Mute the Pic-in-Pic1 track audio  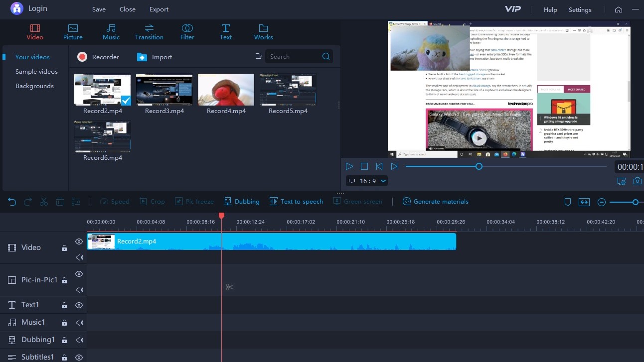click(79, 290)
